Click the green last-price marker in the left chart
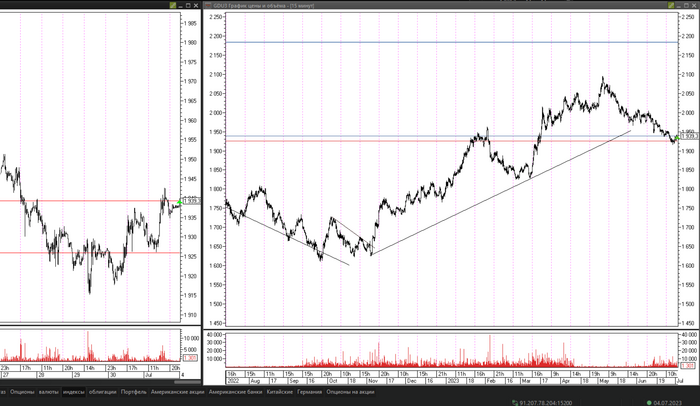 pyautogui.click(x=179, y=202)
